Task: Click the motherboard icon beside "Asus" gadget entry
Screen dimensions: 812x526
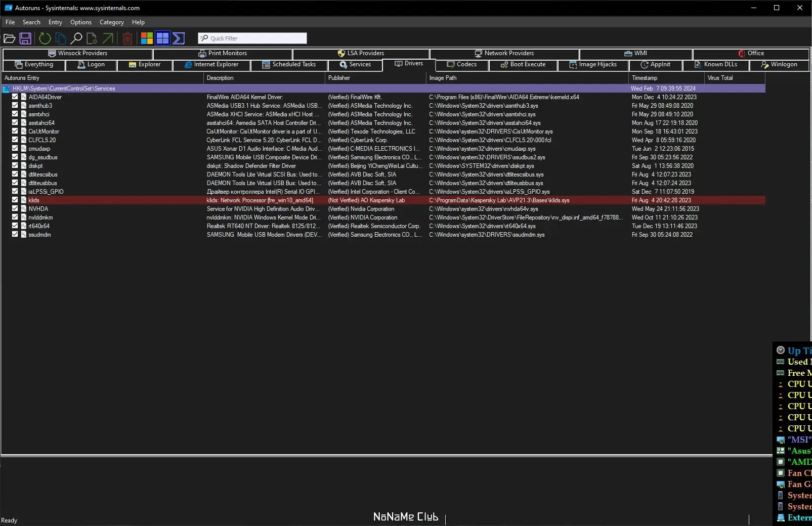Action: [781, 451]
